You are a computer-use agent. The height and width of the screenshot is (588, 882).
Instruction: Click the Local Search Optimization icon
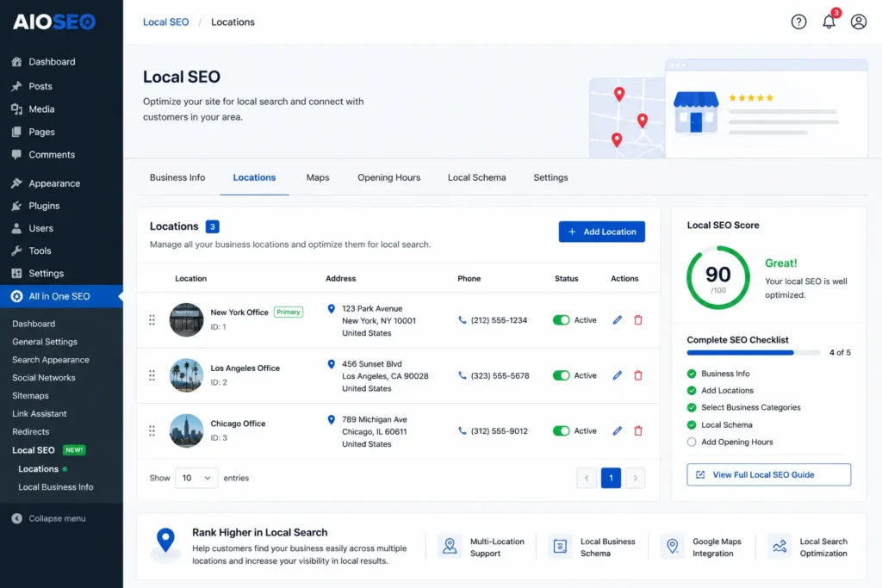click(x=780, y=546)
